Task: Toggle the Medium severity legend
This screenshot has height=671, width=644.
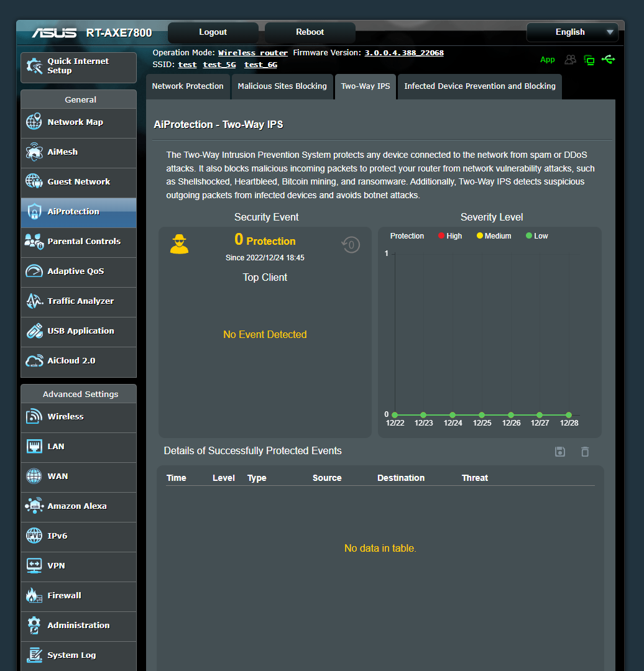Action: coord(494,236)
